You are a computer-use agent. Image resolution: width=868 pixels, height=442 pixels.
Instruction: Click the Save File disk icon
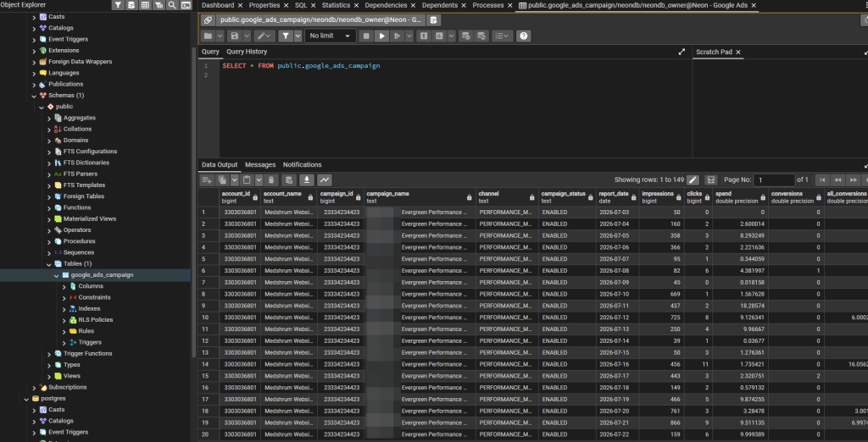[234, 36]
